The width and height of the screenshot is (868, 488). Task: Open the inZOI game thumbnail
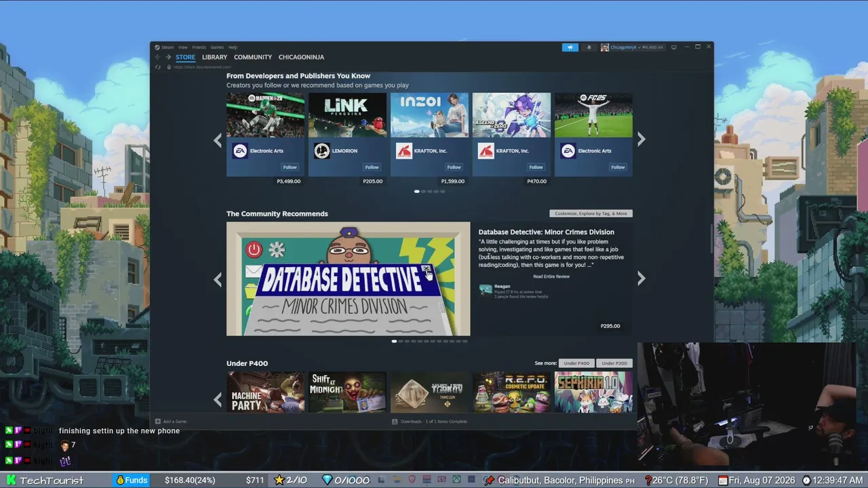click(x=429, y=115)
